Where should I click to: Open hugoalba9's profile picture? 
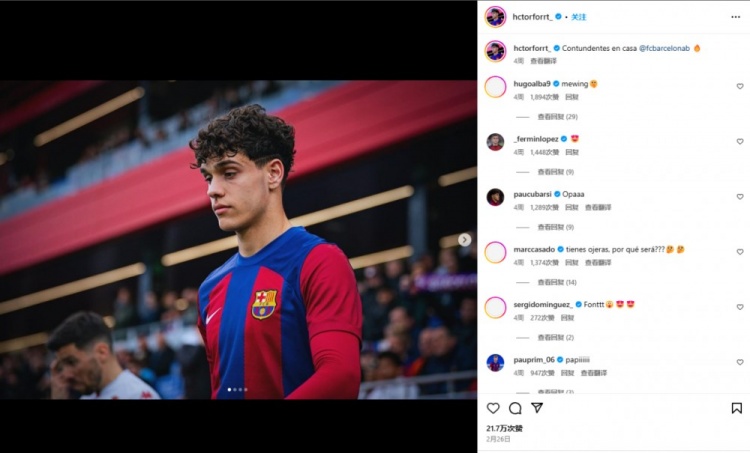point(495,87)
